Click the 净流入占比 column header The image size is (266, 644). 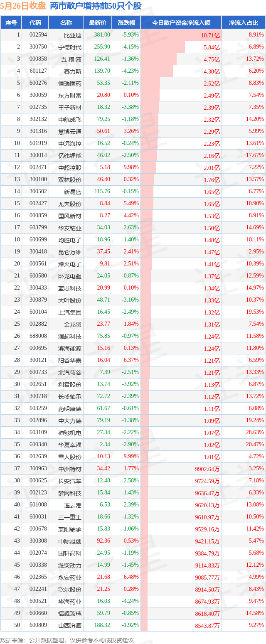244,23
